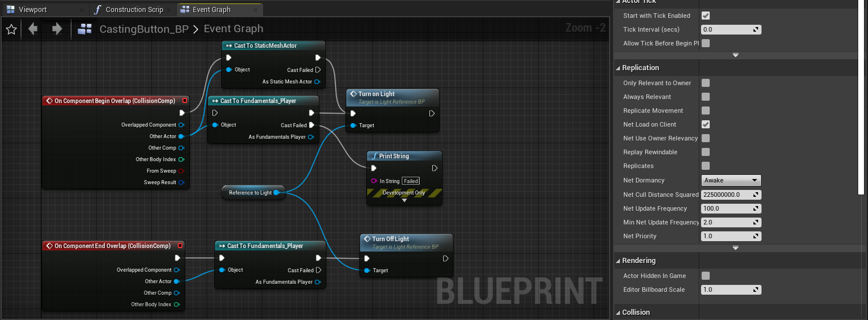Screen dimensions: 868x320
Task: Click the back navigation arrow
Action: click(33, 29)
